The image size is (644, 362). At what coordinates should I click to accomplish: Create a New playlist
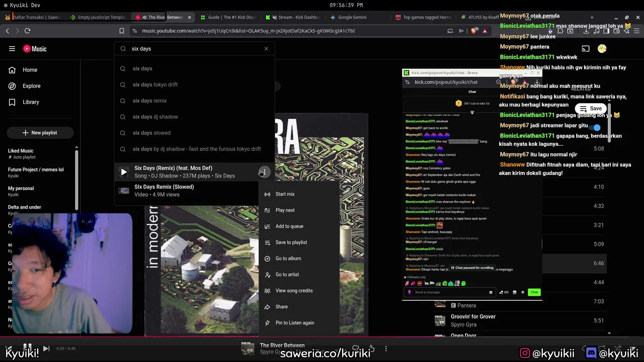[40, 133]
